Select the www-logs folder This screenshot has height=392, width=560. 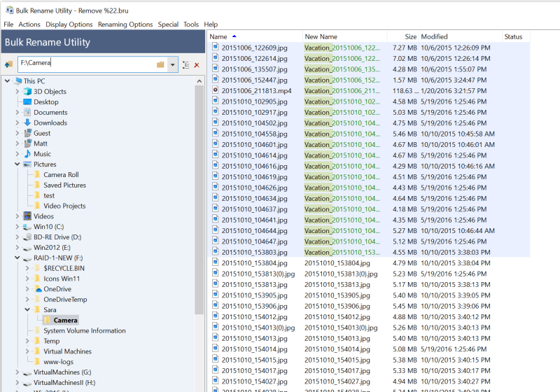[59, 362]
